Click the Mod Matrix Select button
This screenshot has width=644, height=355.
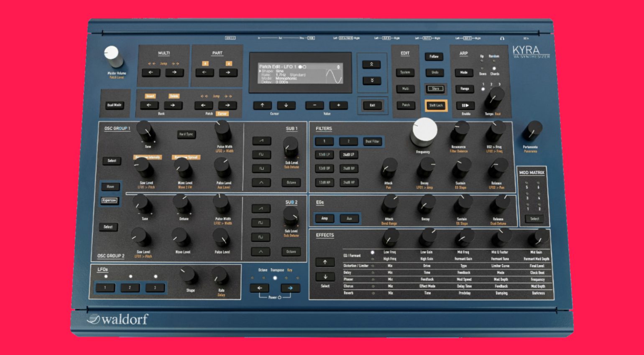click(534, 218)
